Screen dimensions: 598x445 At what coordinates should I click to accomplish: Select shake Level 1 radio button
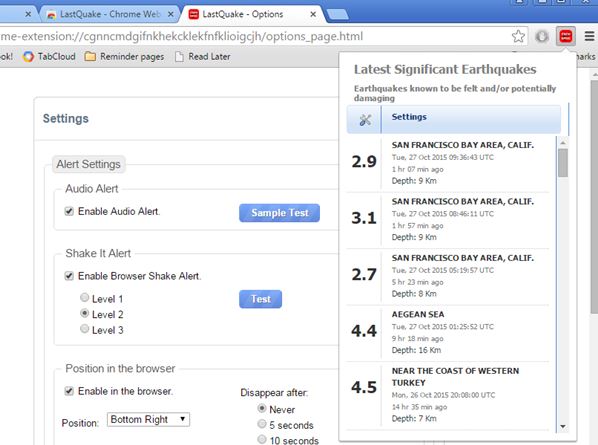85,297
